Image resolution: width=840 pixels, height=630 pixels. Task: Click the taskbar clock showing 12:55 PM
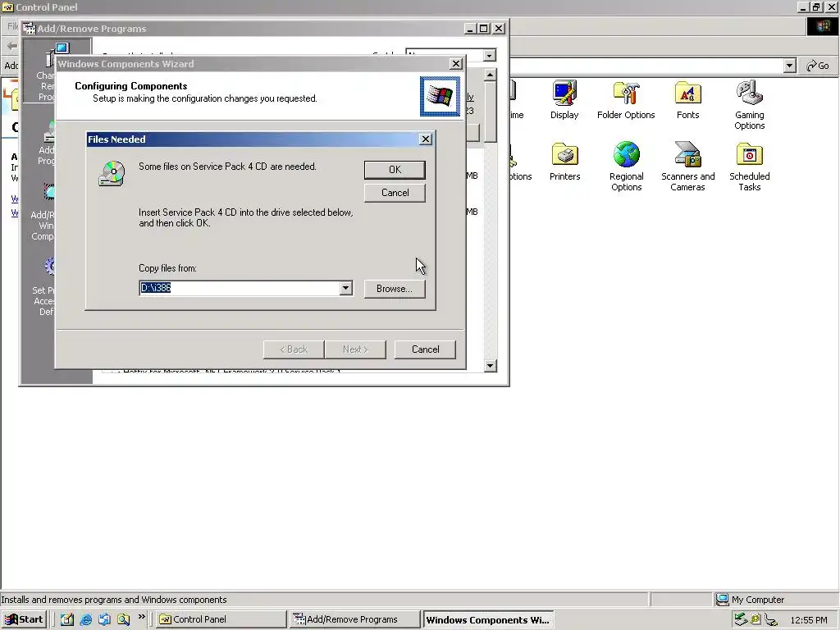click(808, 620)
